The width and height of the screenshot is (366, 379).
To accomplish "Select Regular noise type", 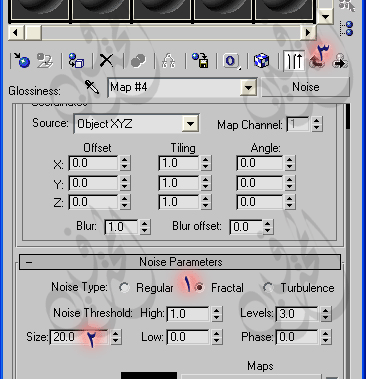I will pos(124,287).
